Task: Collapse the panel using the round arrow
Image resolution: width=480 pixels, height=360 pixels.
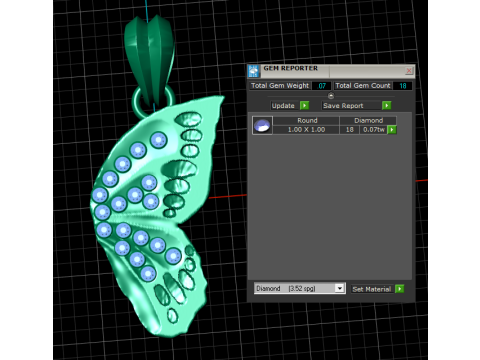Action: pyautogui.click(x=331, y=96)
